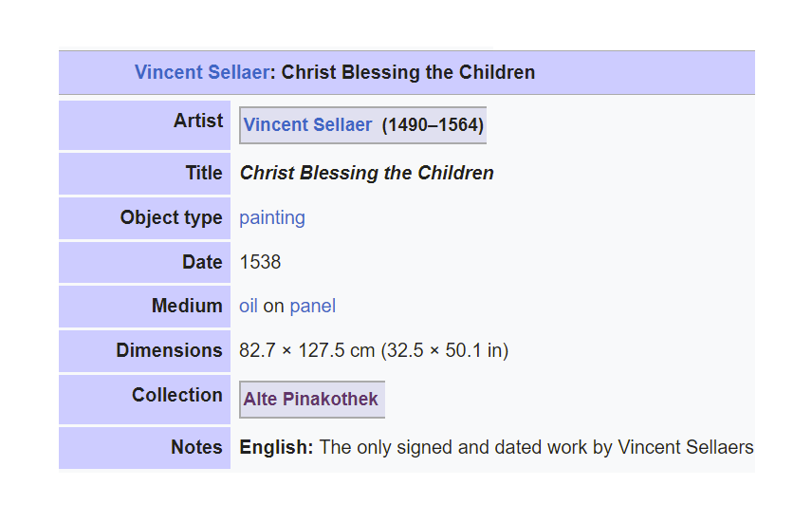The image size is (812, 523).
Task: Click the bold English: label in Notes
Action: pos(277,447)
